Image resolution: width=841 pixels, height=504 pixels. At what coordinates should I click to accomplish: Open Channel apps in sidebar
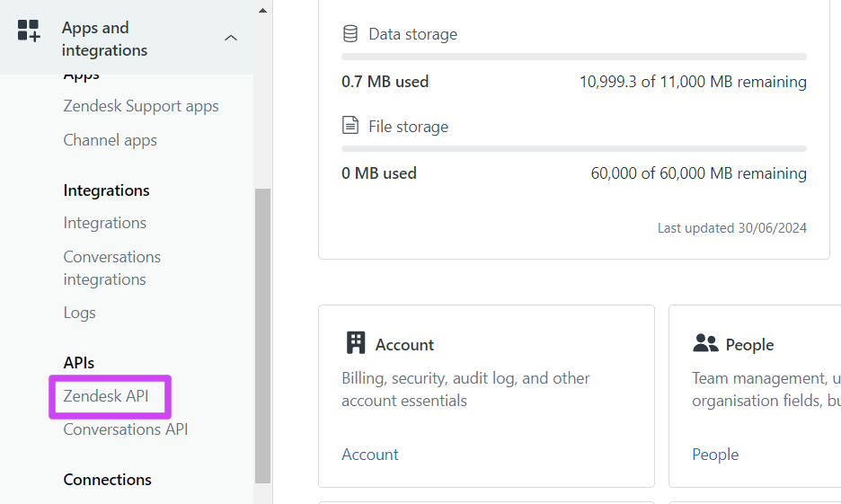(x=110, y=140)
